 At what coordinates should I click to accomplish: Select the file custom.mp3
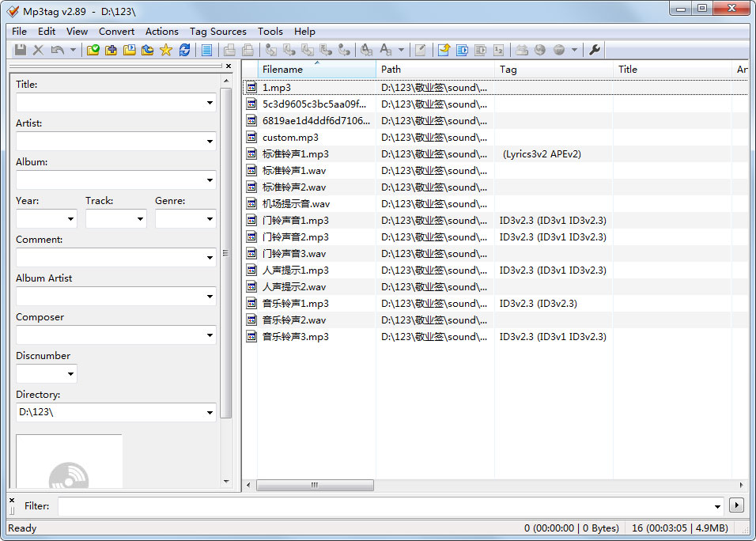[x=290, y=138]
